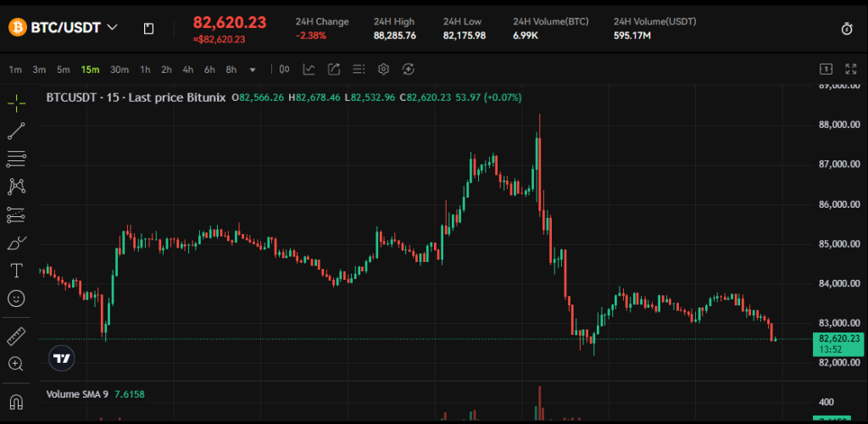Click the TradingView logo on chart
The image size is (868, 424).
click(x=61, y=358)
